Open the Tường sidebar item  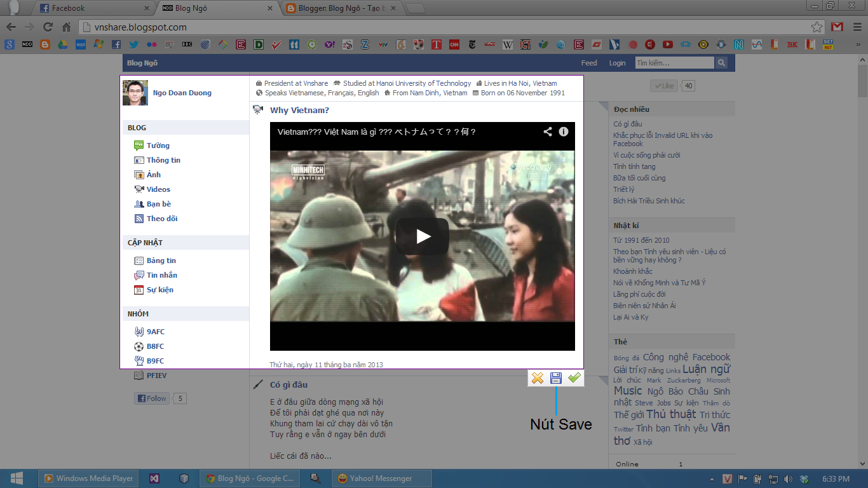(158, 146)
